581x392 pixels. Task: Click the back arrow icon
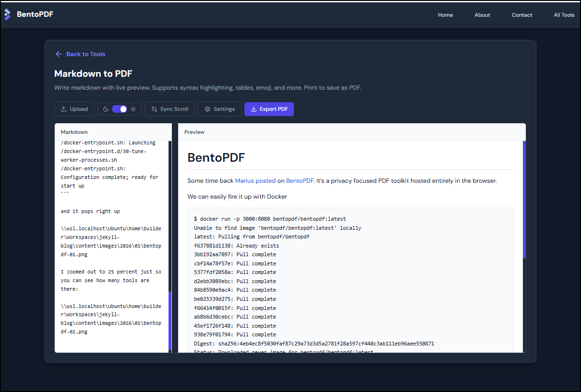coord(59,54)
